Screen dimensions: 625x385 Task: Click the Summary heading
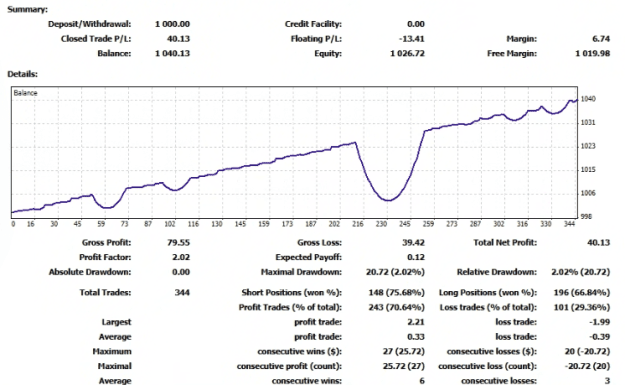coord(28,9)
